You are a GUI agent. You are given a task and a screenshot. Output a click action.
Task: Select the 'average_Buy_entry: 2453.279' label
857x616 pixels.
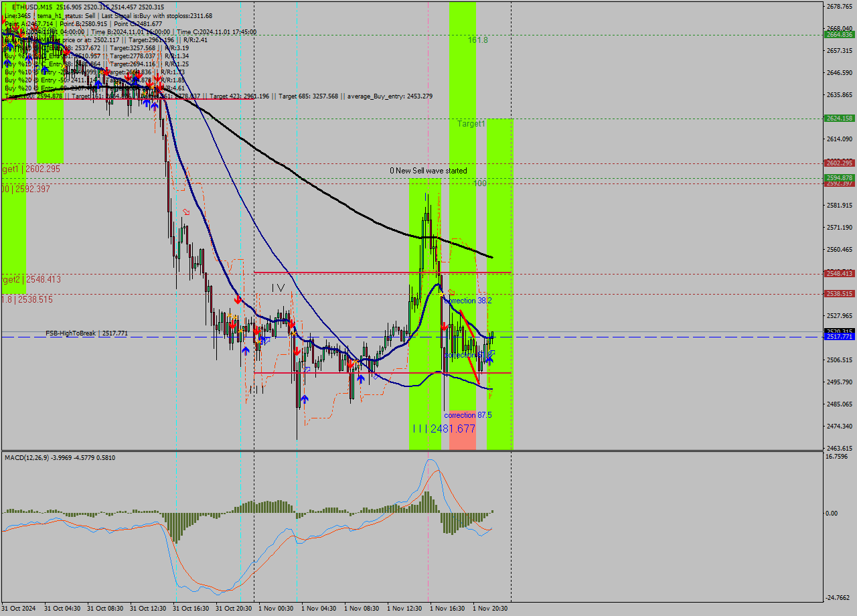pyautogui.click(x=389, y=96)
